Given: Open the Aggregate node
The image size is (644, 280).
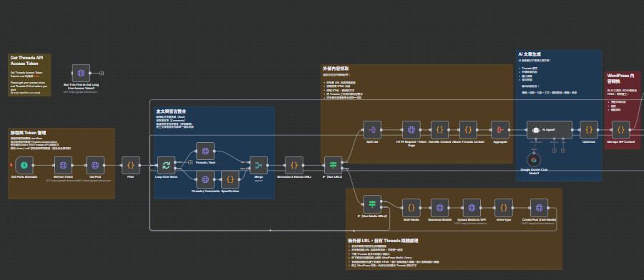Looking at the screenshot, I should coord(500,130).
